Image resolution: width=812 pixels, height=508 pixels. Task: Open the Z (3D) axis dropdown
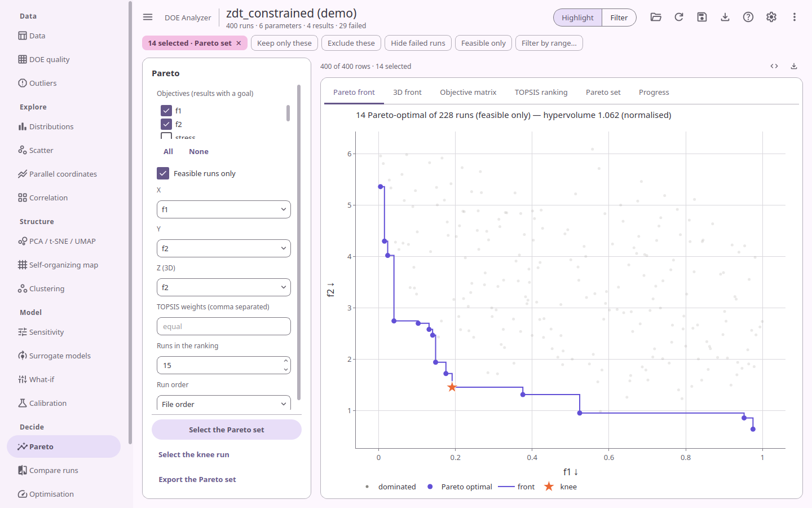(x=224, y=287)
